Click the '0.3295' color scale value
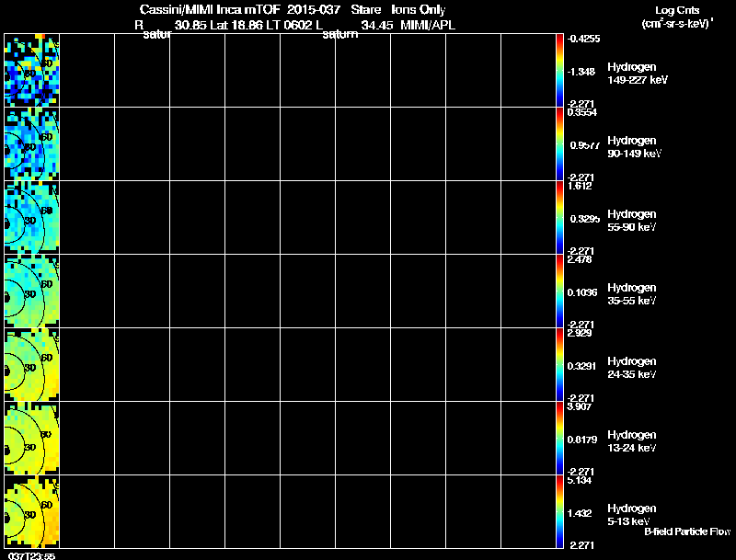 (585, 219)
